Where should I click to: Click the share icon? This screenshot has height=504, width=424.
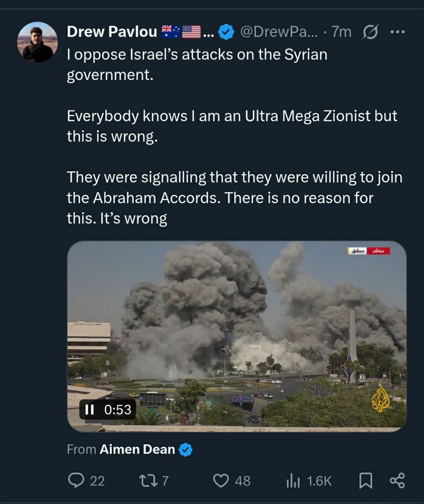coord(397,480)
